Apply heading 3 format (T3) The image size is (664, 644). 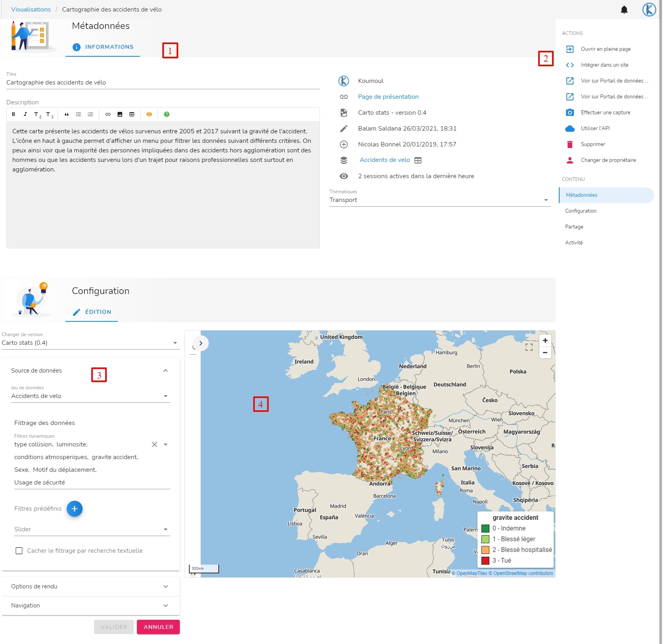pos(50,115)
